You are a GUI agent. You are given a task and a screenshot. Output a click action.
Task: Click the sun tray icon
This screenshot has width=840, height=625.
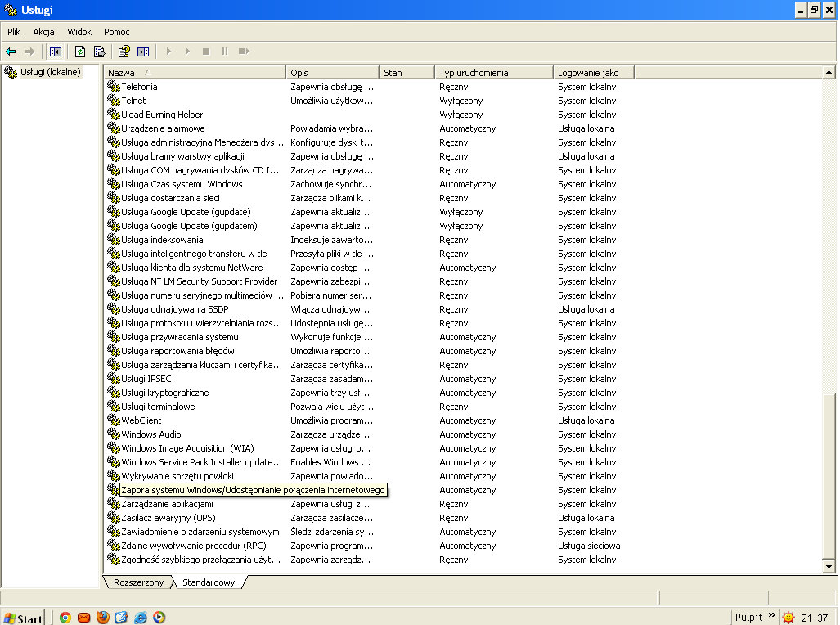788,618
